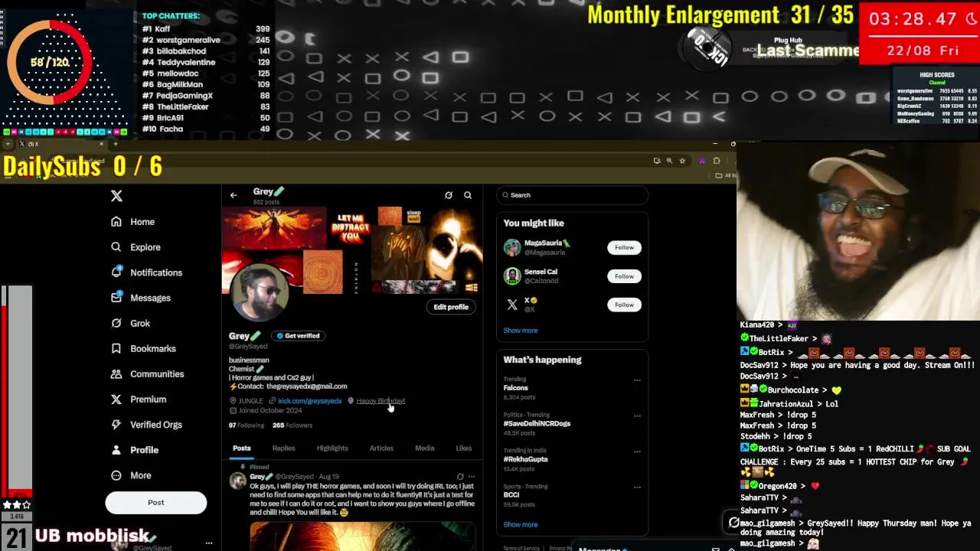Screen dimensions: 980x551
Task: Click the Post button
Action: [x=155, y=503]
